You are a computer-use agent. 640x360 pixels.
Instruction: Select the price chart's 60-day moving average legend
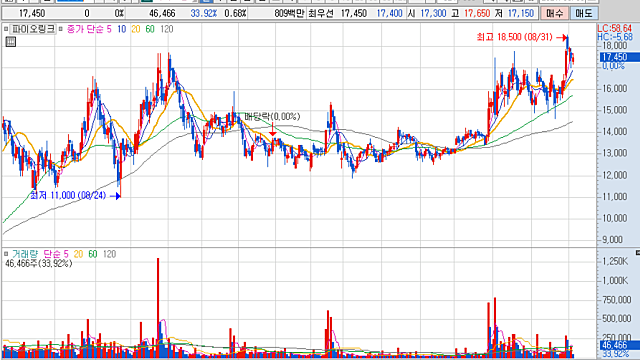tap(150, 29)
